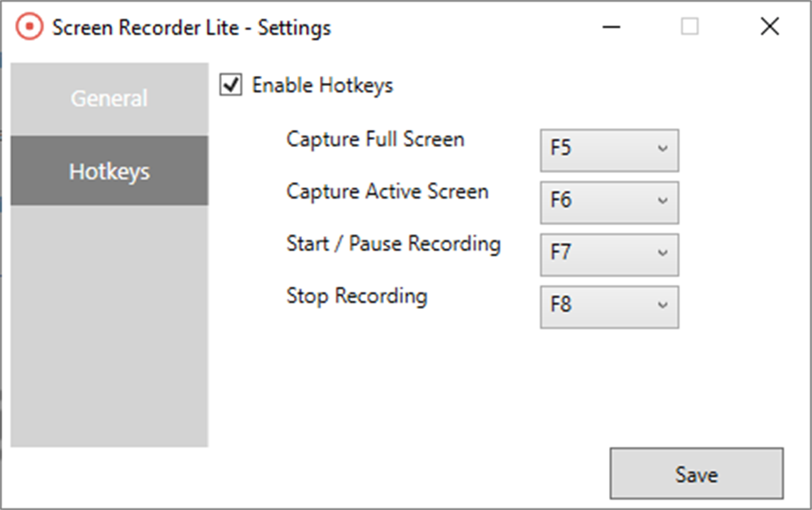Save the hotkey settings

tap(695, 474)
